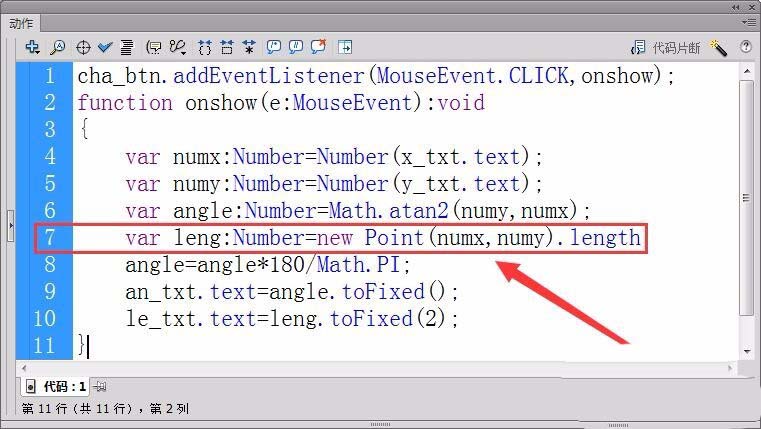Image resolution: width=761 pixels, height=429 pixels.
Task: Click 'addEventListener' in line 1
Action: point(268,76)
